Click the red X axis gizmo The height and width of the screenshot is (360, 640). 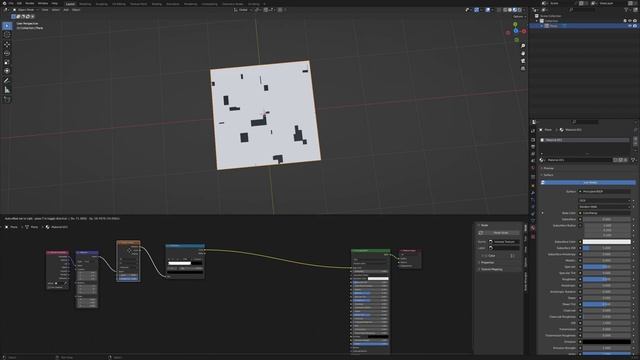(x=524, y=31)
